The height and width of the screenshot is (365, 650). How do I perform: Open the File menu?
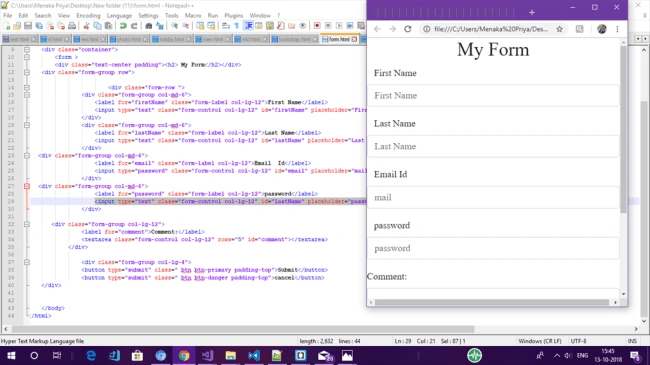point(7,15)
